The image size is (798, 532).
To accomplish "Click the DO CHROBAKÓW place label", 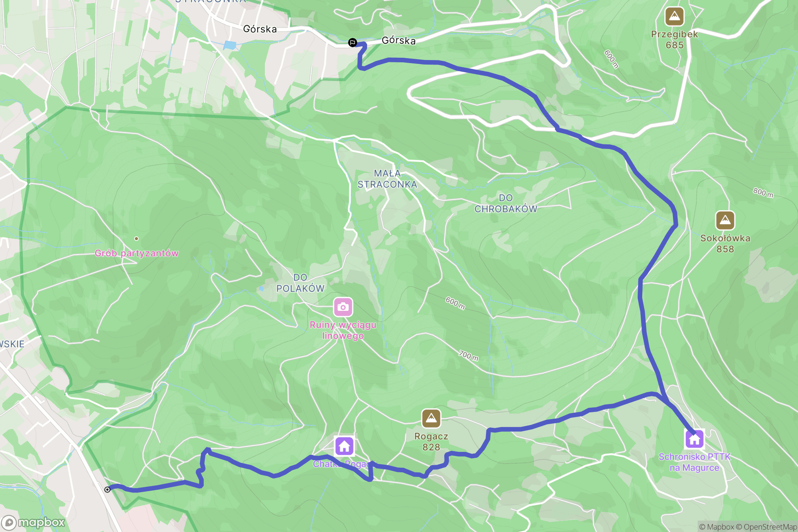I will [506, 203].
